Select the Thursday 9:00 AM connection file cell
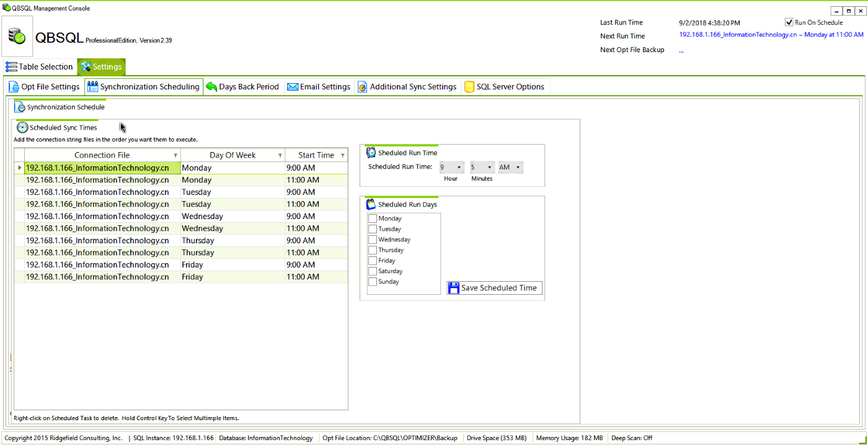The width and height of the screenshot is (868, 445). [x=102, y=241]
